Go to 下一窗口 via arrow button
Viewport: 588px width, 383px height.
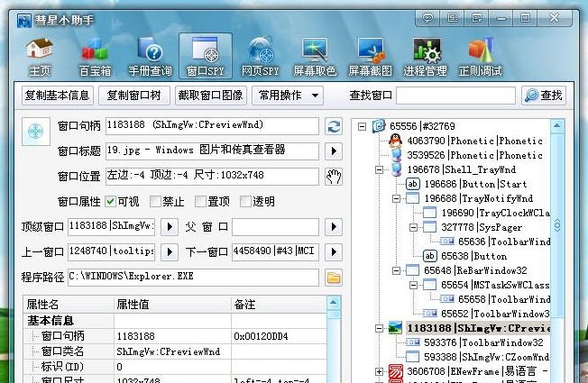pyautogui.click(x=334, y=251)
